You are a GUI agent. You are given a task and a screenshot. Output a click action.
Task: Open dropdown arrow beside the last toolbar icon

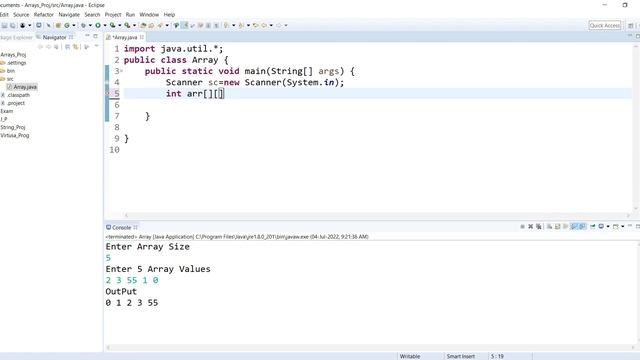(x=286, y=25)
